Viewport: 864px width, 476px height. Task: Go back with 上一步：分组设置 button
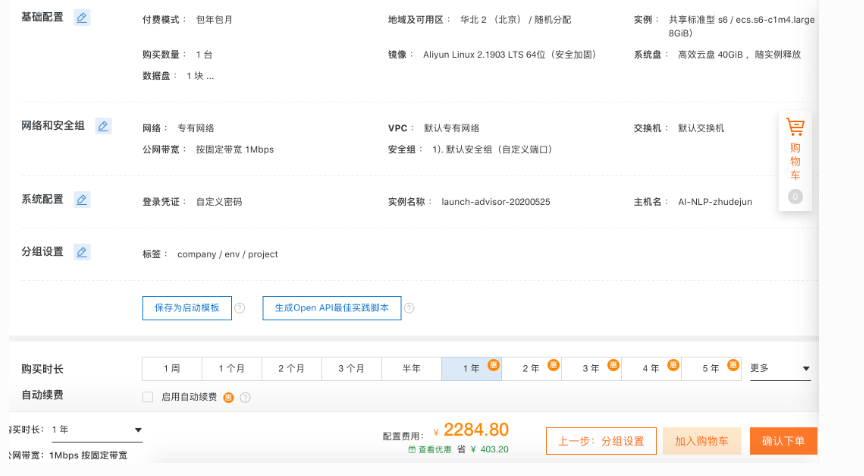pyautogui.click(x=601, y=441)
